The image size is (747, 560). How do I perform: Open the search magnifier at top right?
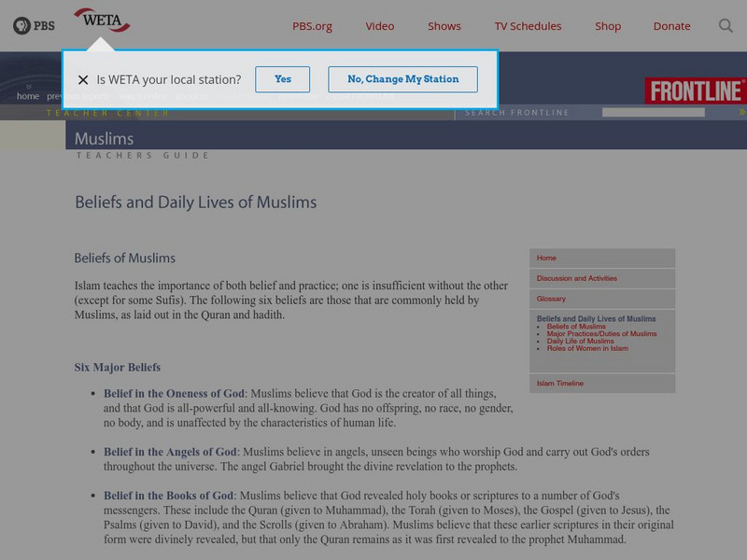pyautogui.click(x=726, y=26)
